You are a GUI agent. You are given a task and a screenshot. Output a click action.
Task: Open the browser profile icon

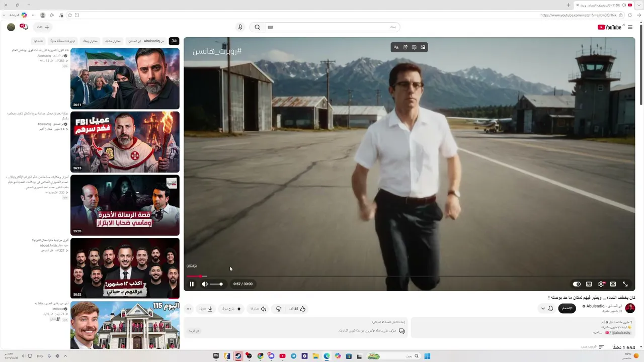(x=43, y=15)
